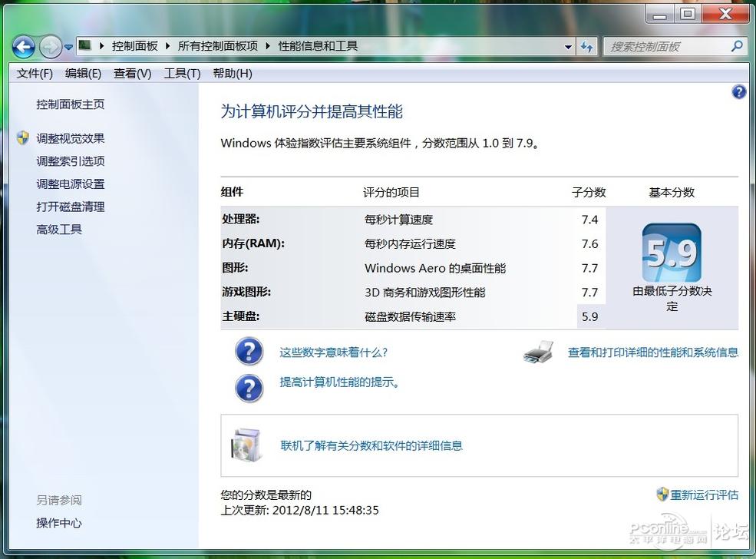Viewport: 756px width, 559px height.
Task: Click 控制面板 breadcrumb in address bar
Action: 135,46
